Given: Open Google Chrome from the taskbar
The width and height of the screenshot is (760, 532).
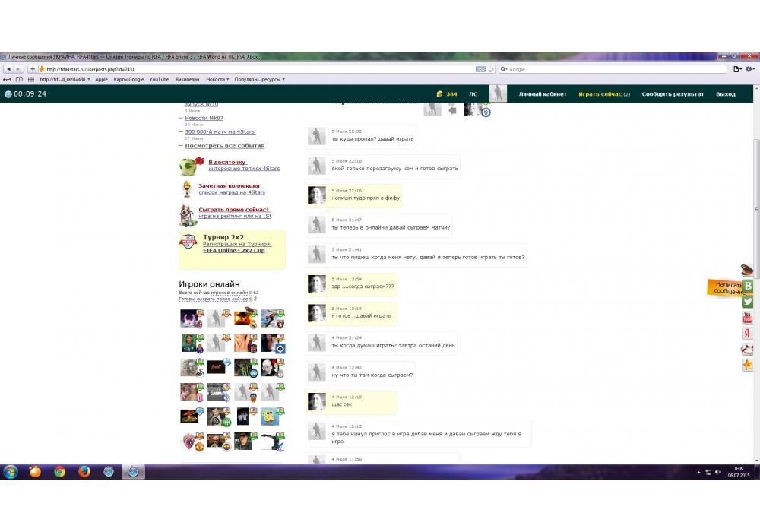Looking at the screenshot, I should click(59, 472).
